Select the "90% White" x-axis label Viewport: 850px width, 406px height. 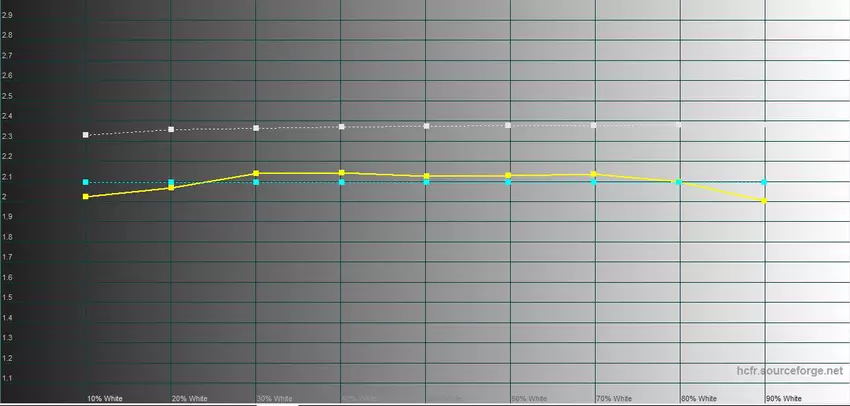tap(783, 398)
